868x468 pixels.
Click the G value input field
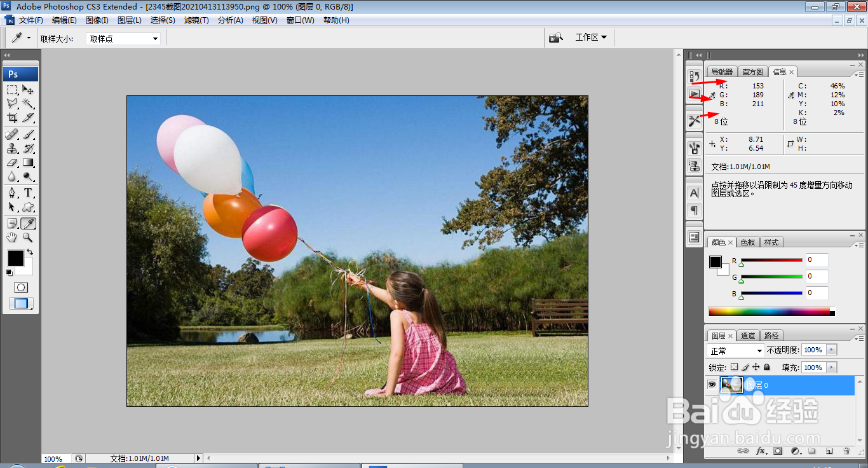pyautogui.click(x=818, y=276)
